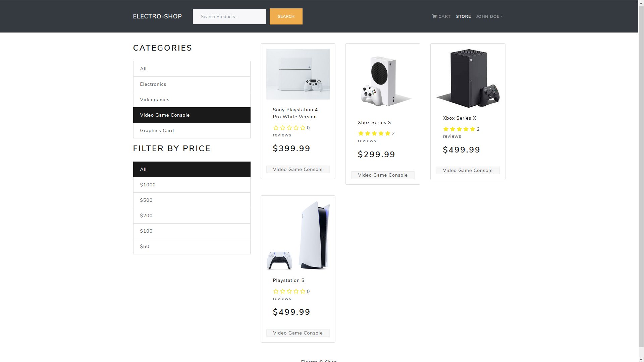The width and height of the screenshot is (644, 362).
Task: Filter products by $500 price
Action: click(x=192, y=200)
